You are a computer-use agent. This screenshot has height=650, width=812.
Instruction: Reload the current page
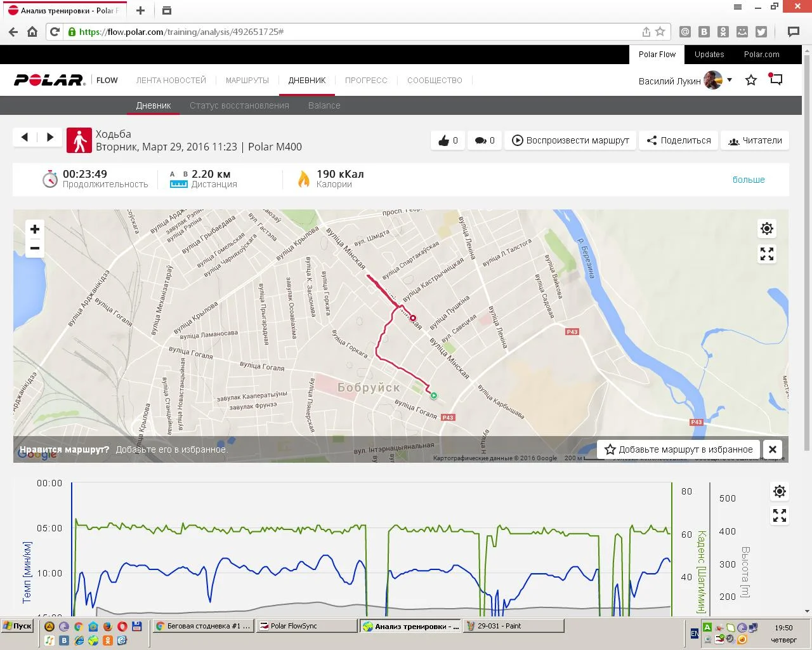click(x=55, y=32)
